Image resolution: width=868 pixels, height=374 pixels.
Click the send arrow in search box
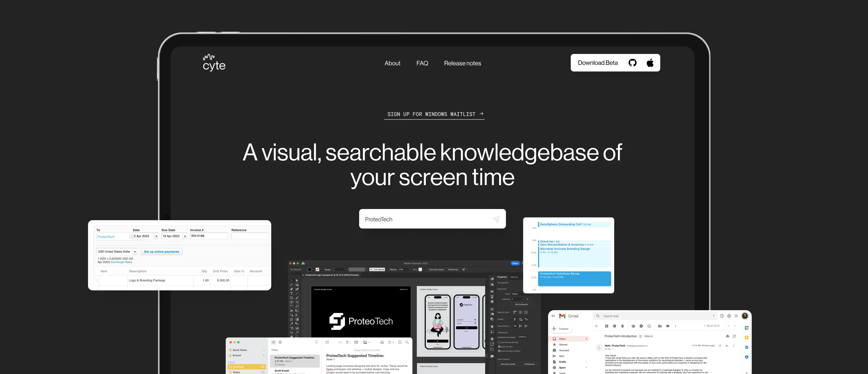[496, 219]
